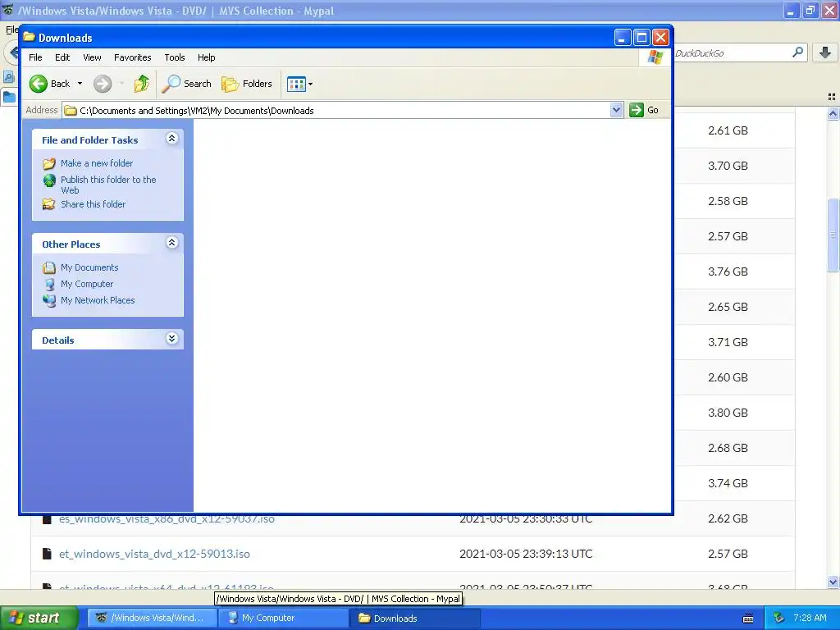Go to My Documents in Other Places
The image size is (840, 630).
pyautogui.click(x=89, y=267)
